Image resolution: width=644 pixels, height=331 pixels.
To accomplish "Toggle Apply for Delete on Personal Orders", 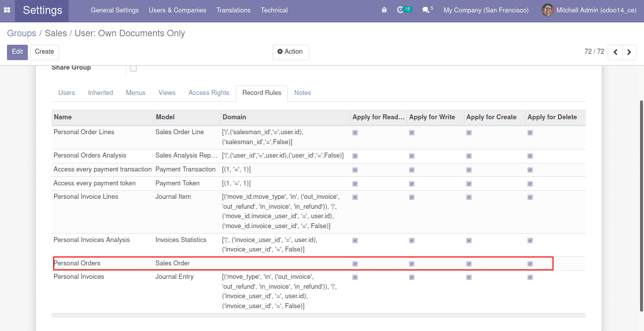I will pos(530,264).
